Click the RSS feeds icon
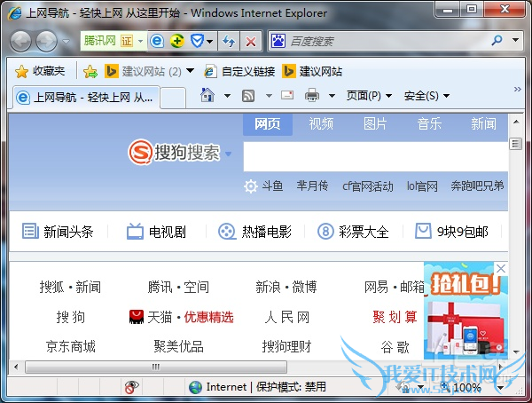Image resolution: width=532 pixels, height=403 pixels. [248, 96]
